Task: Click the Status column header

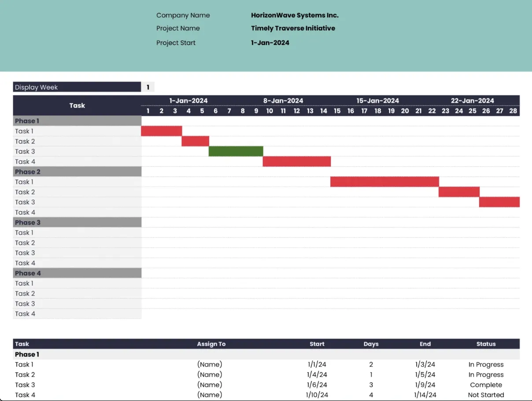Action: pyautogui.click(x=486, y=344)
